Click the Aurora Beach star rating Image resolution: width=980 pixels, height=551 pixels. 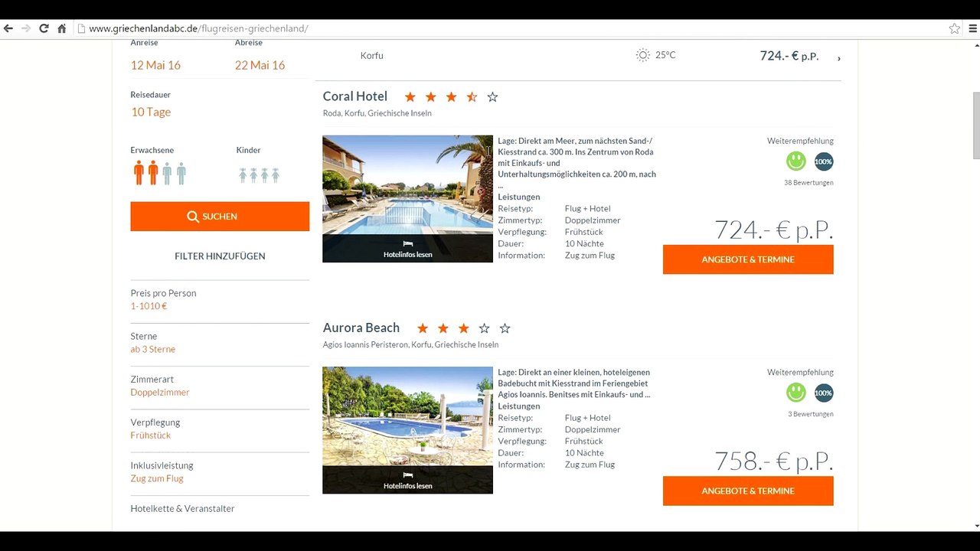coord(463,328)
